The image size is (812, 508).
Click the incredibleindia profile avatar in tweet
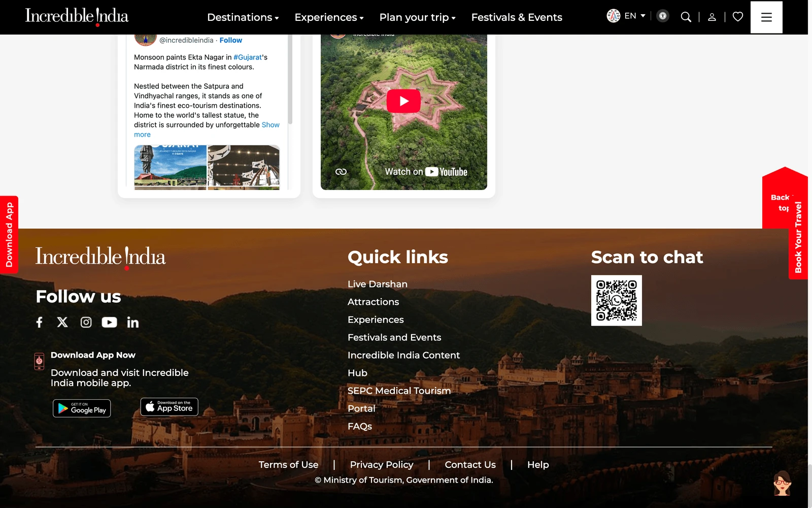(x=145, y=40)
